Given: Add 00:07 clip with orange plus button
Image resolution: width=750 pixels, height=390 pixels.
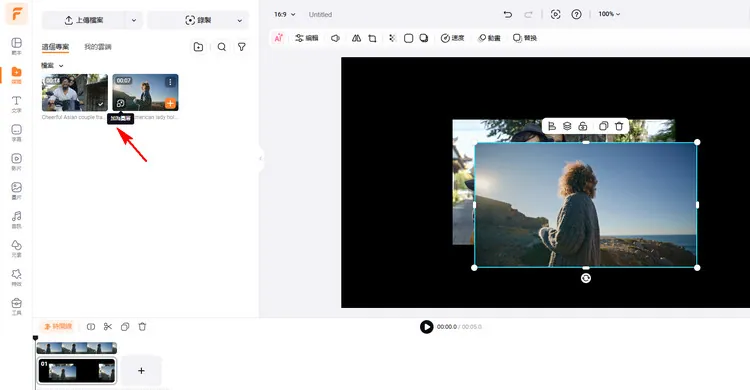Looking at the screenshot, I should pyautogui.click(x=170, y=103).
